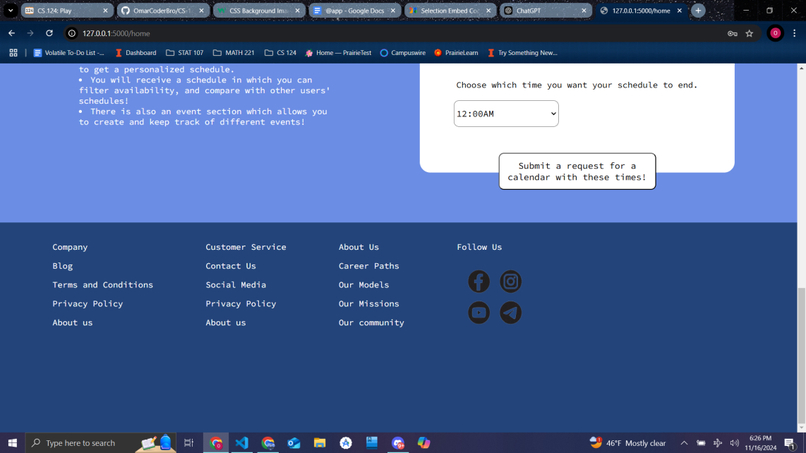
Task: Open the profile avatar in Chrome toolbar
Action: (x=775, y=33)
